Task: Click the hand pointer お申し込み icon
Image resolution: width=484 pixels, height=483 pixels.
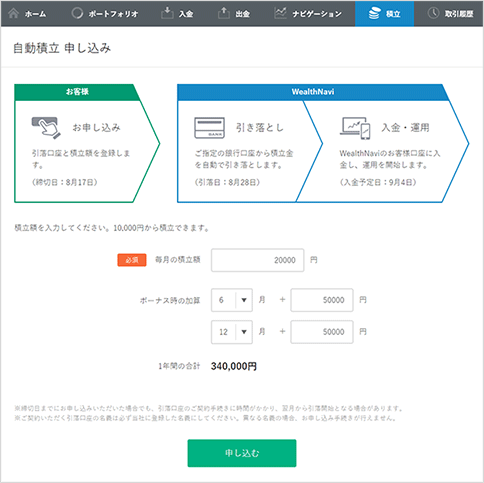Action: (x=46, y=128)
